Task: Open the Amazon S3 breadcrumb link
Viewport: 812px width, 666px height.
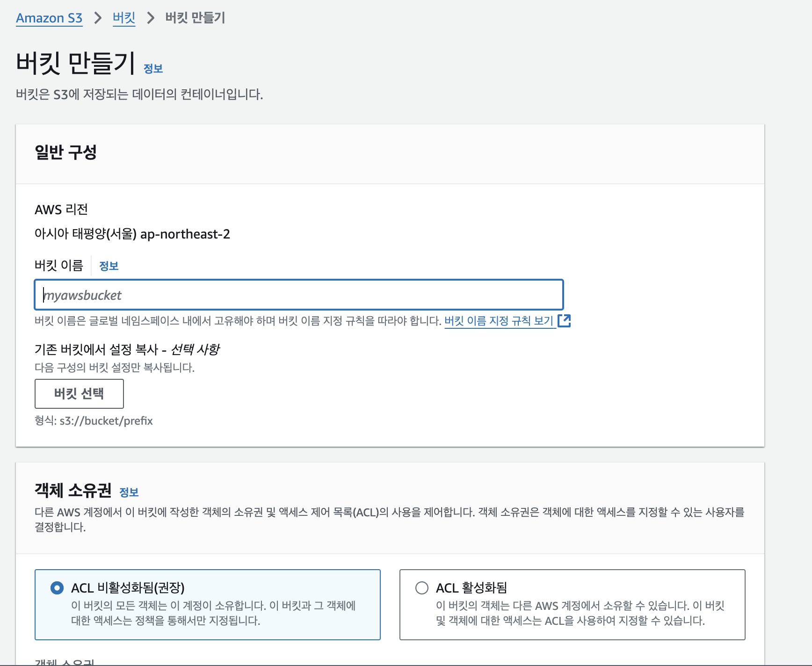Action: (49, 18)
